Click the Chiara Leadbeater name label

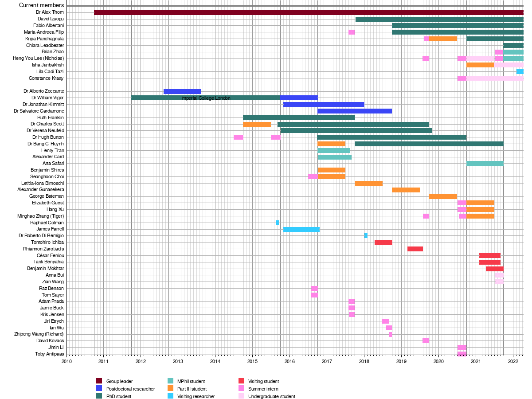(45, 45)
